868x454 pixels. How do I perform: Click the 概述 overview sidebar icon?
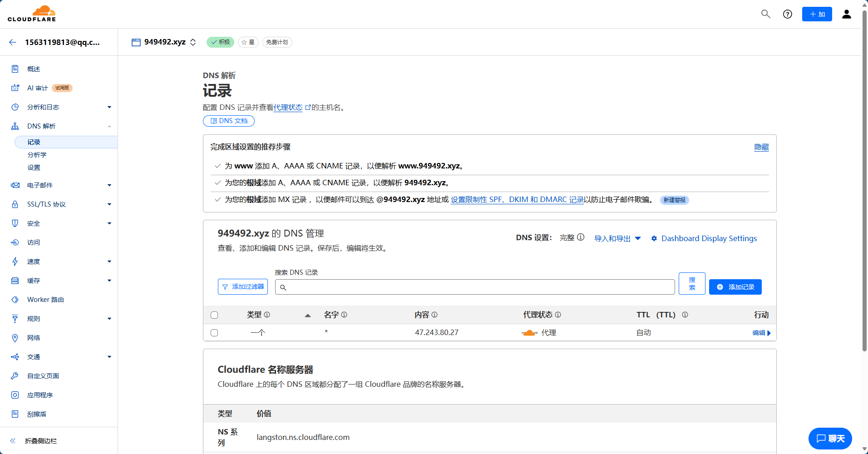(x=15, y=69)
